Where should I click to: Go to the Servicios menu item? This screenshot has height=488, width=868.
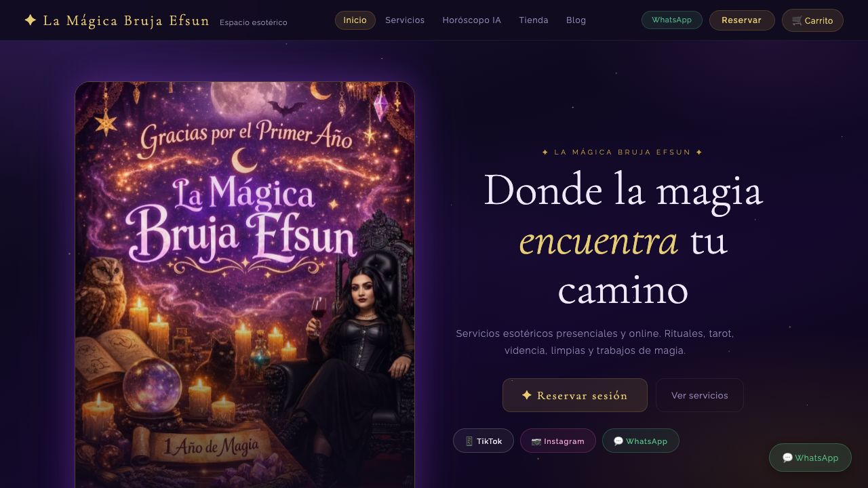[x=405, y=20]
